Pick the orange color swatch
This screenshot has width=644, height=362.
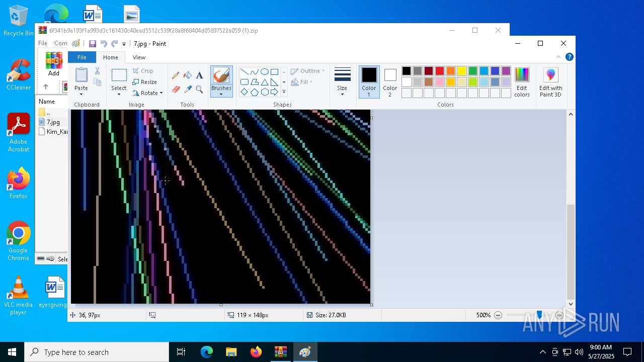click(451, 71)
